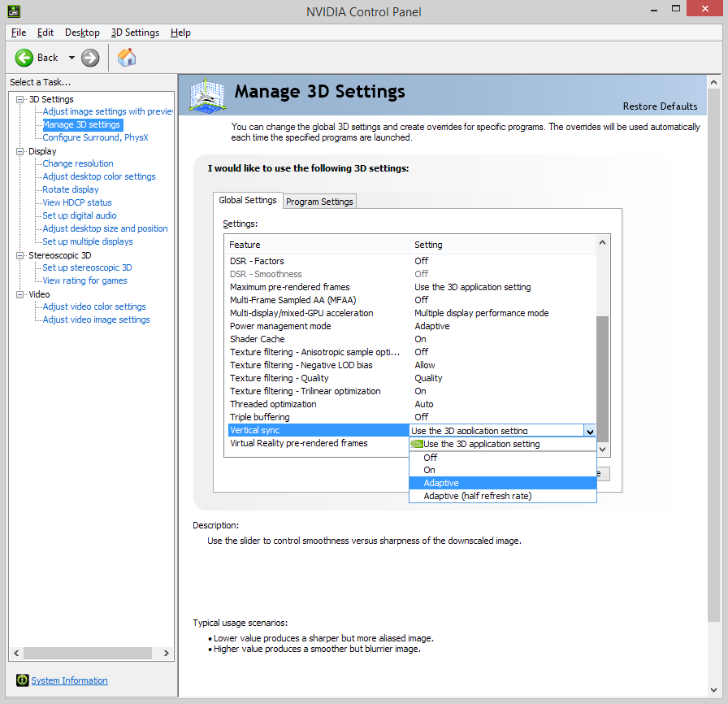
Task: Collapse the Stereoscopic 3D tree node
Action: pyautogui.click(x=20, y=255)
